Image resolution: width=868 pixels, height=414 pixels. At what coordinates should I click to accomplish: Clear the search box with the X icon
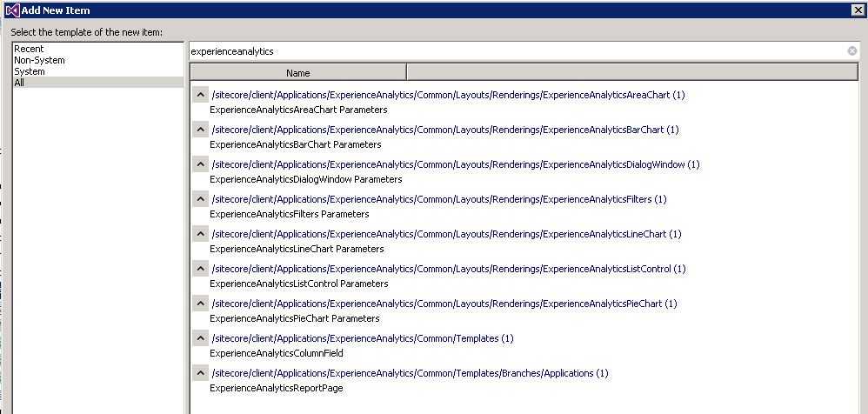[x=852, y=51]
